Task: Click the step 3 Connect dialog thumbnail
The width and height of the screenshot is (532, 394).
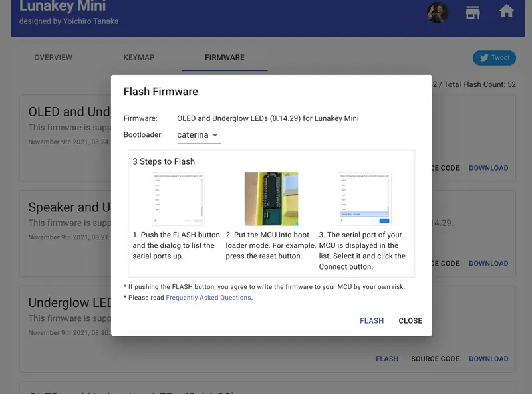Action: [364, 198]
